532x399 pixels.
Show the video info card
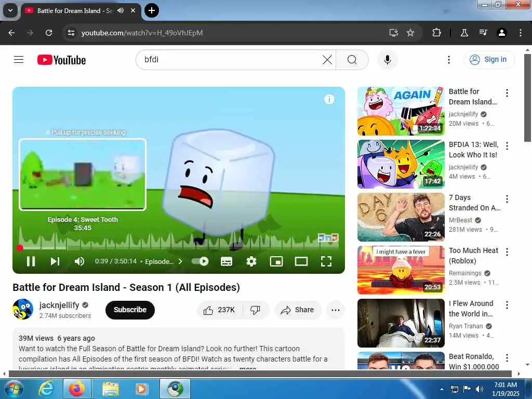(329, 99)
